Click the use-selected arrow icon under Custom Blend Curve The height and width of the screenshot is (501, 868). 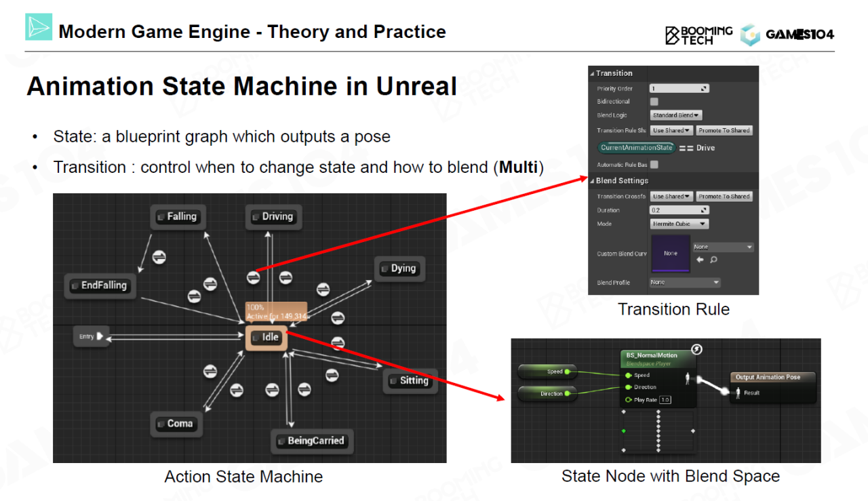(701, 260)
